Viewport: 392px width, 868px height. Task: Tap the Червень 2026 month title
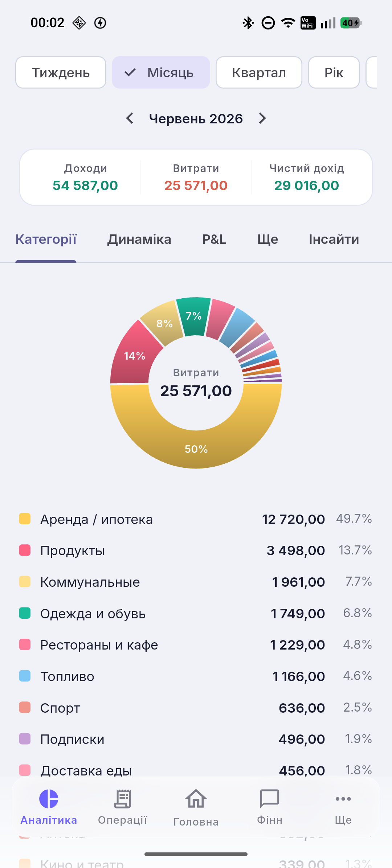[196, 119]
